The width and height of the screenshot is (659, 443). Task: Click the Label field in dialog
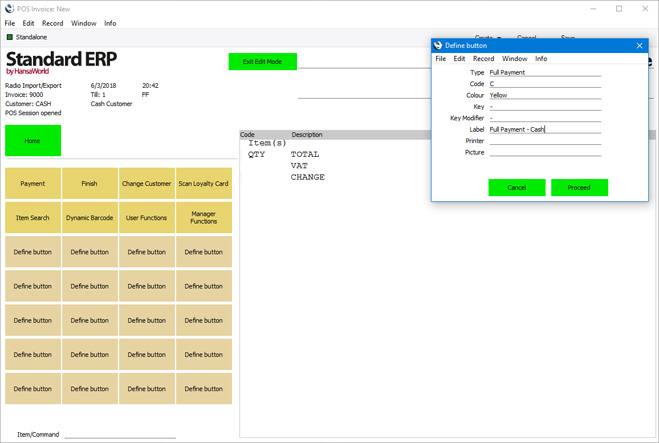click(545, 129)
